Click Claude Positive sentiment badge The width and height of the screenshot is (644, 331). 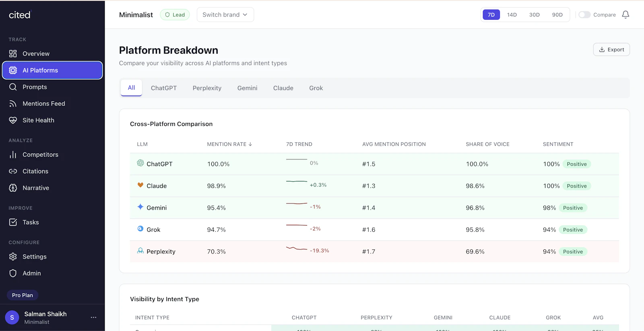(577, 186)
